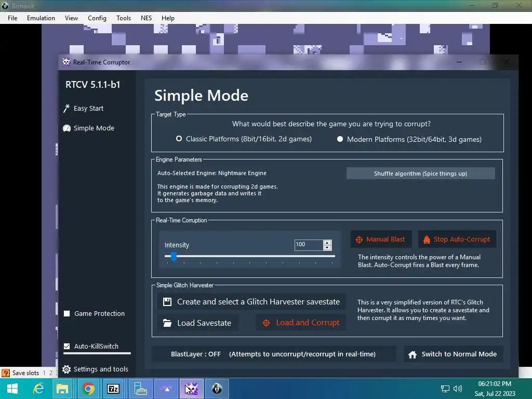Open Bizhawk View menu
Screen dimensions: 532x399
(71, 18)
